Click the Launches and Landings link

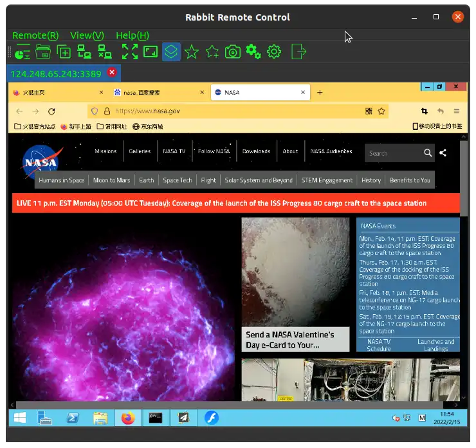(x=436, y=345)
